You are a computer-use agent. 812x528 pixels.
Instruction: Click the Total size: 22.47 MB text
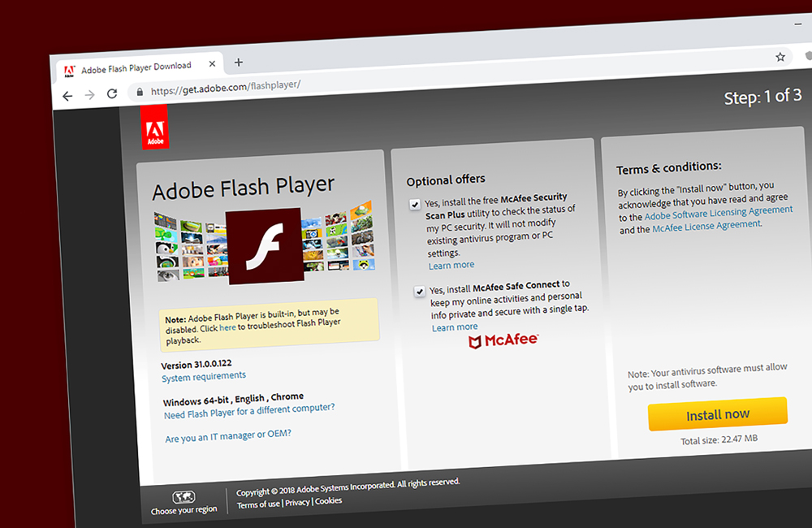tap(719, 440)
